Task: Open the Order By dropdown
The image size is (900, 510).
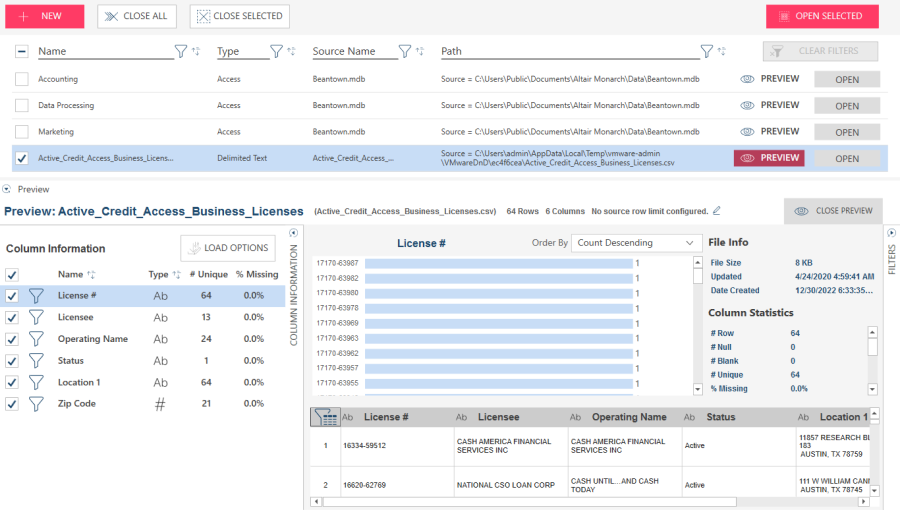Action: tap(636, 243)
